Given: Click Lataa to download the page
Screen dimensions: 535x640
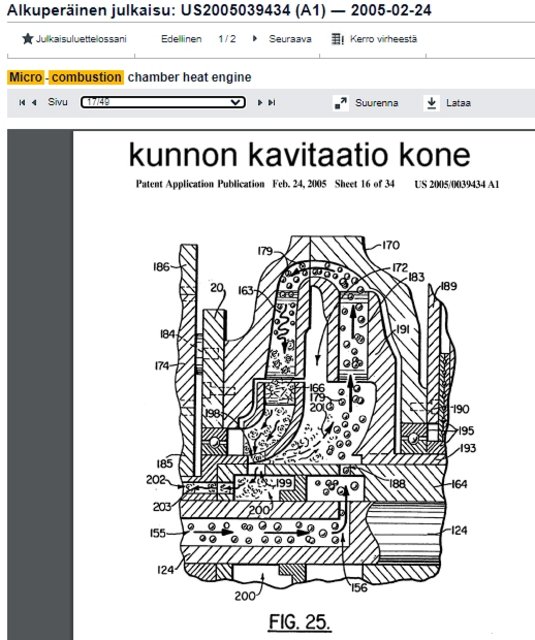Looking at the screenshot, I should (x=458, y=103).
